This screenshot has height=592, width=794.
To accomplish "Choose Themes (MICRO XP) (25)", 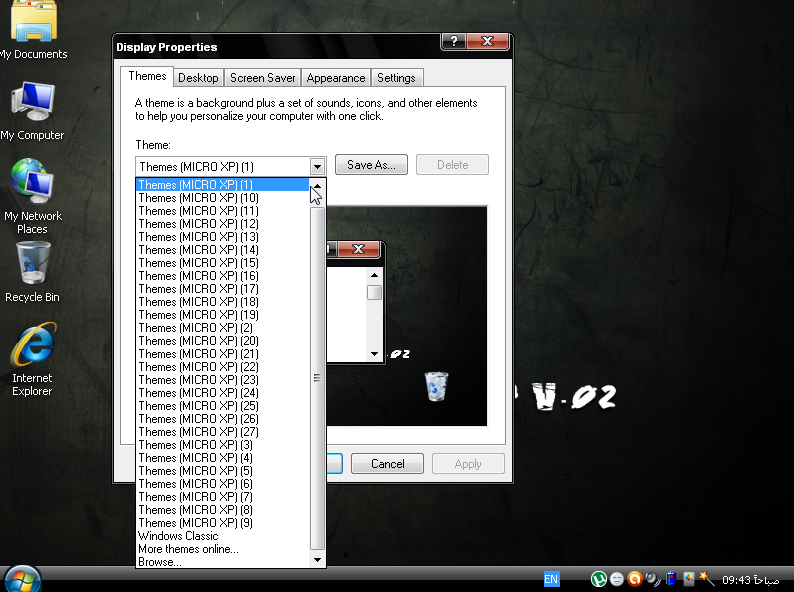I will point(223,406).
